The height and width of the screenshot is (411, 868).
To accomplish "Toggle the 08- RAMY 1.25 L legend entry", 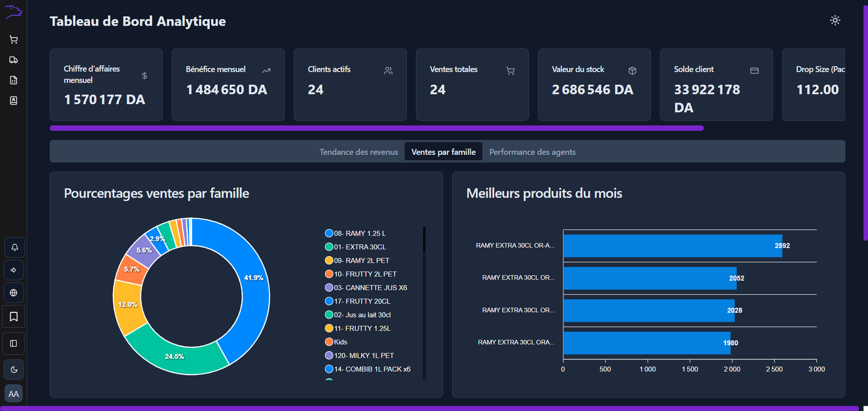I will (355, 233).
